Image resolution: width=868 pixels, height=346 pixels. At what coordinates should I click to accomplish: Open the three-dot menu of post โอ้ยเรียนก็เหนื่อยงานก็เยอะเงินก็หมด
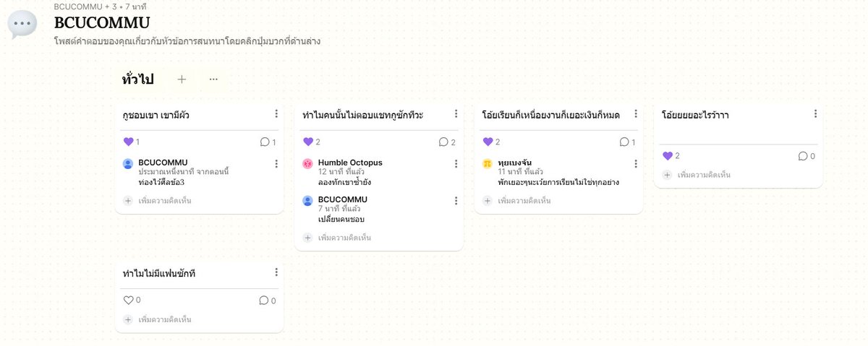pyautogui.click(x=635, y=114)
